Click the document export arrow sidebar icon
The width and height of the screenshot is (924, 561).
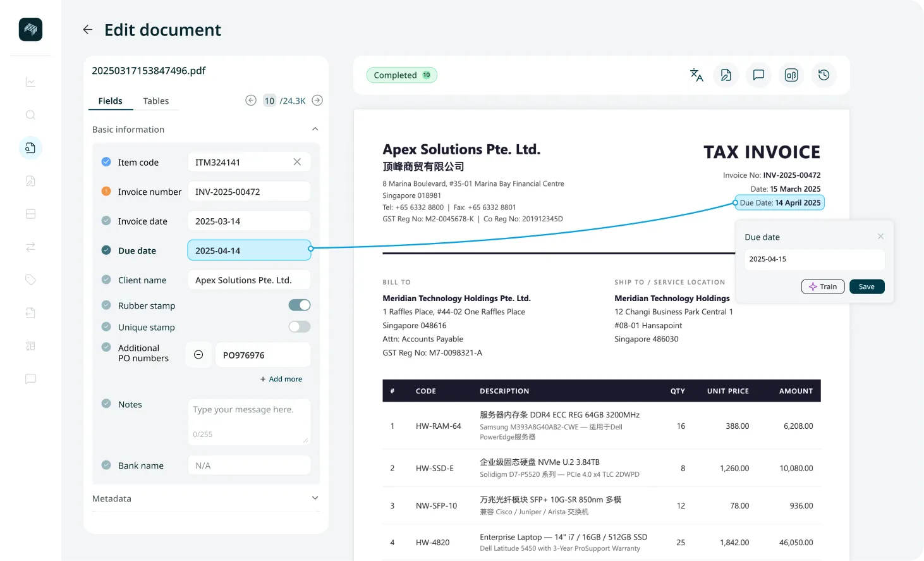tap(30, 312)
